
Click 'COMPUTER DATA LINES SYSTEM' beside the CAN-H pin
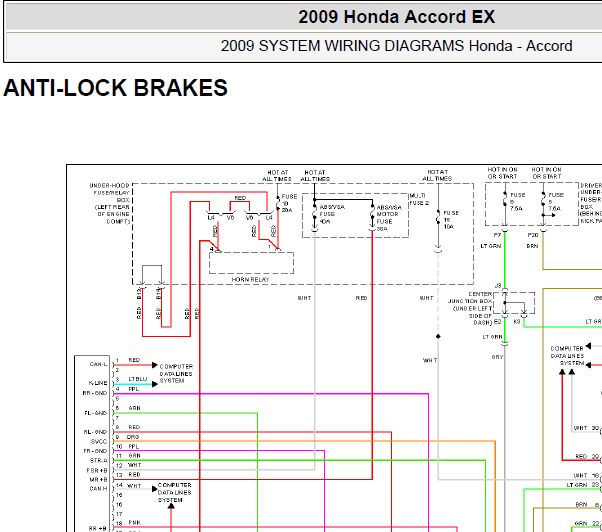[174, 492]
